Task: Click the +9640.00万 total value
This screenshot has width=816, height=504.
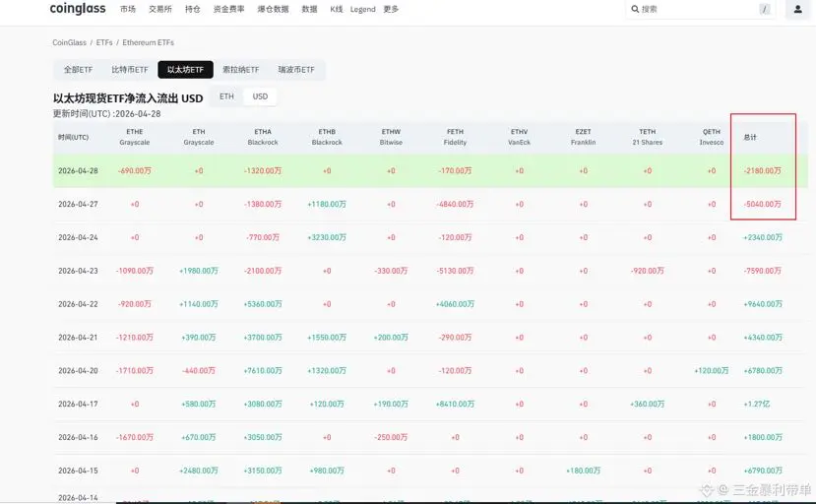Action: pyautogui.click(x=763, y=304)
